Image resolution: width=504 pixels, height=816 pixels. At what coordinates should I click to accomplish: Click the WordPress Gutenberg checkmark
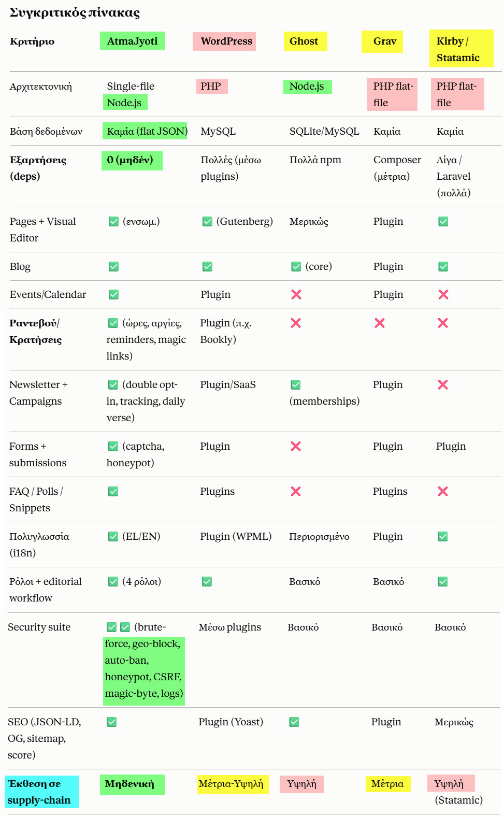pyautogui.click(x=207, y=221)
